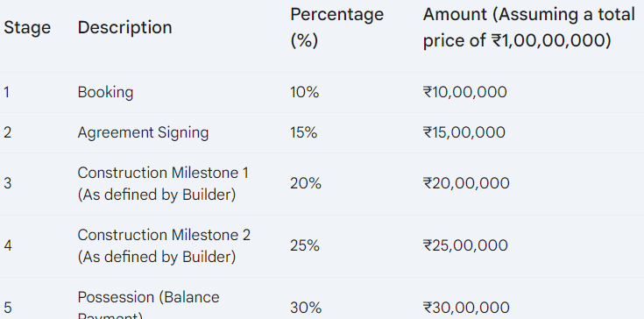Image resolution: width=644 pixels, height=319 pixels.
Task: Select the ₹10,00,000 amount cell
Action: 465,92
